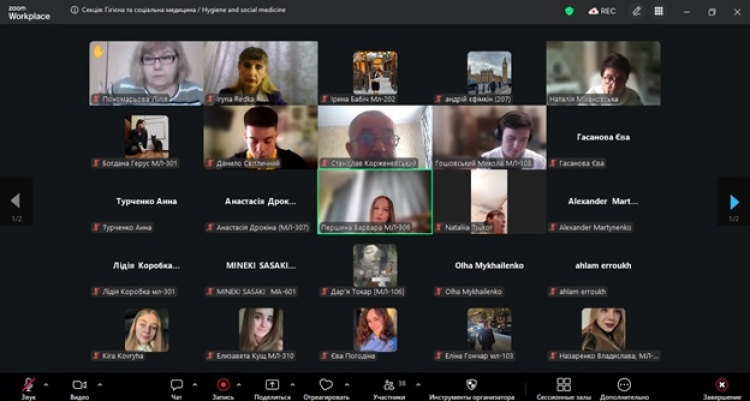Click the REC cloud recording indicator
The height and width of the screenshot is (401, 750).
pyautogui.click(x=601, y=11)
